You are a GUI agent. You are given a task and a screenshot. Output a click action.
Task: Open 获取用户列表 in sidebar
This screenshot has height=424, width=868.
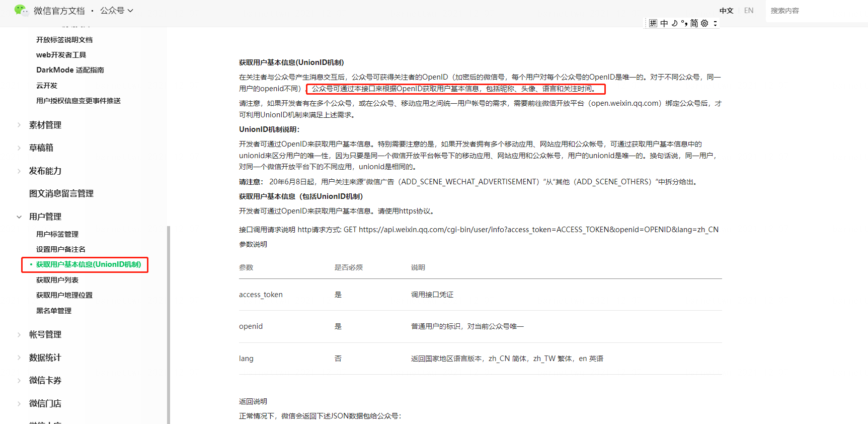pyautogui.click(x=57, y=280)
